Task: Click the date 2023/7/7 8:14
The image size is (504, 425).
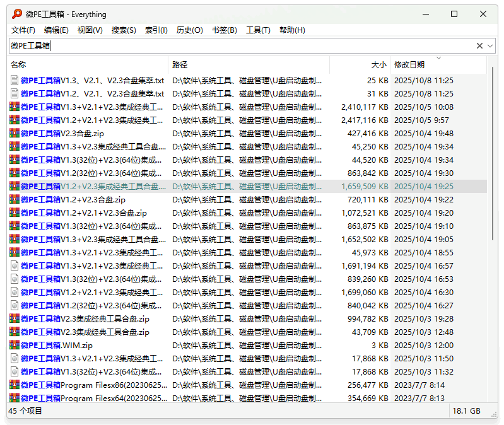Action: 419,385
